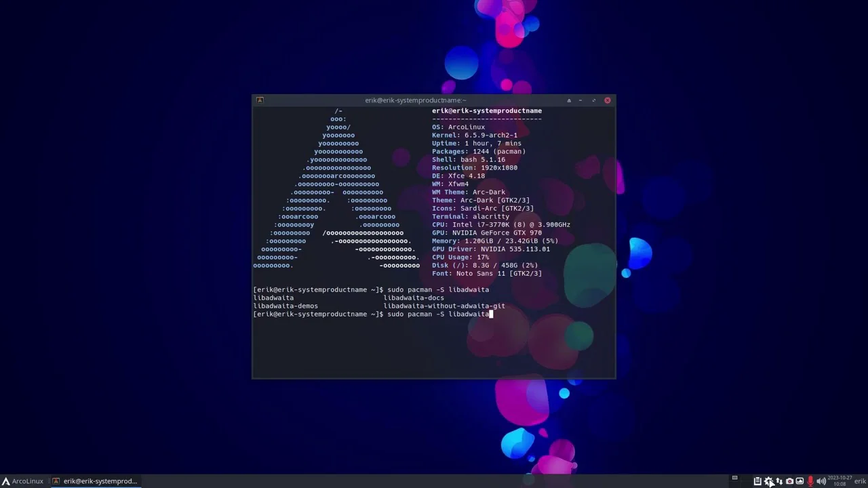
Task: Click the workspace switcher in the panel
Action: 734,479
